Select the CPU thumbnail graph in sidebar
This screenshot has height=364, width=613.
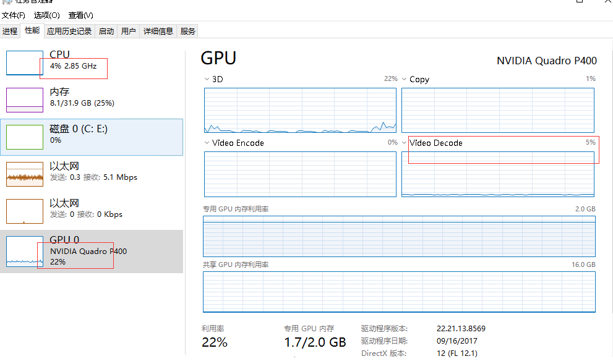click(x=25, y=63)
